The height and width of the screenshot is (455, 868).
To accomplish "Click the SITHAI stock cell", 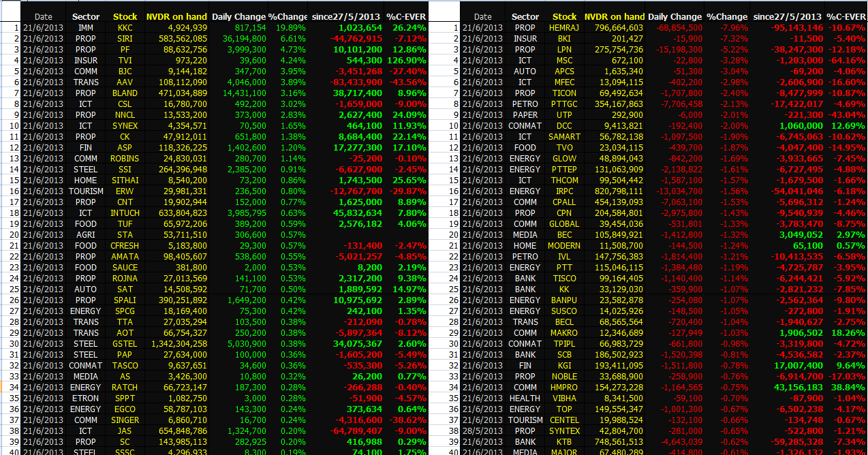I will click(125, 181).
